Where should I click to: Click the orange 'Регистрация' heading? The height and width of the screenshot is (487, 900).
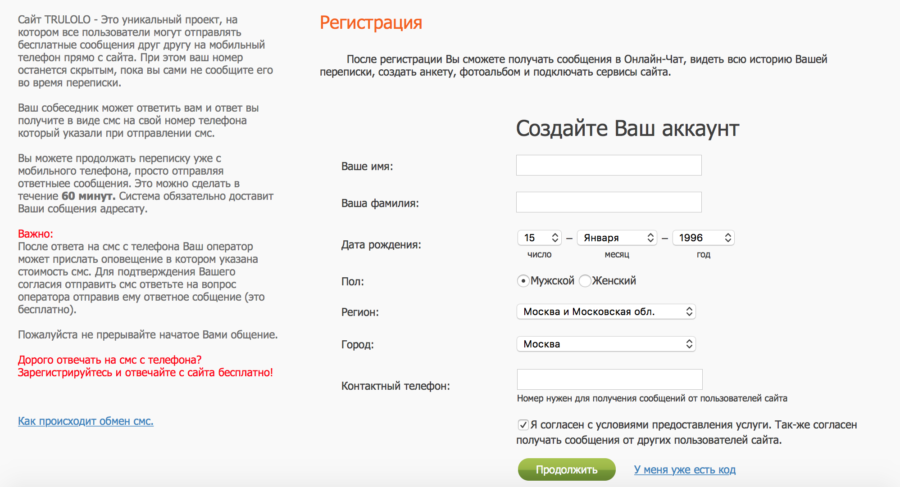click(370, 23)
